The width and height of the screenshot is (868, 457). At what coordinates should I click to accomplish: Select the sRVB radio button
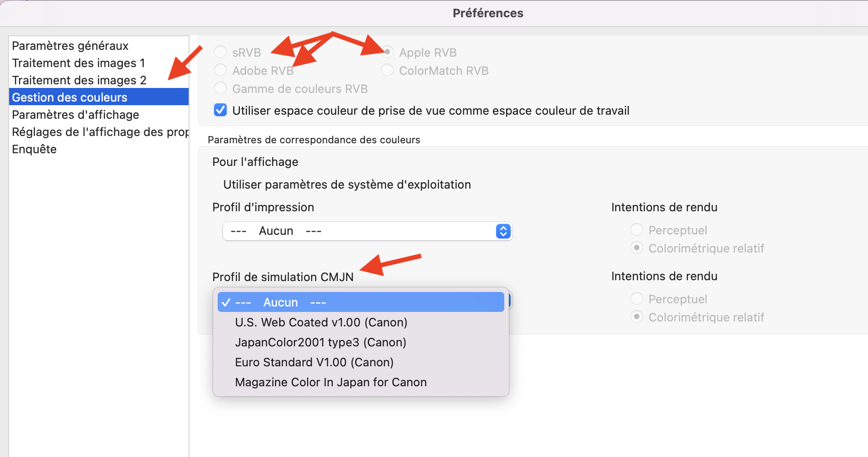tap(220, 52)
